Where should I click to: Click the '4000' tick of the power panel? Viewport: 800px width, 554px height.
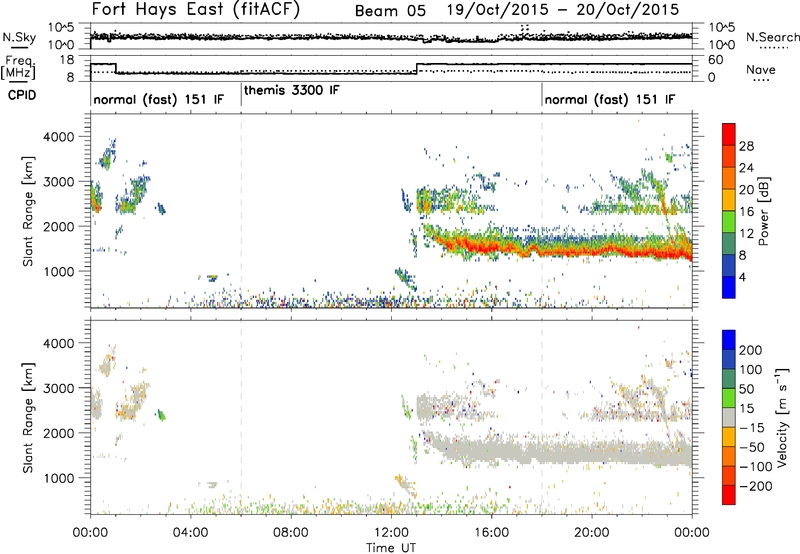coord(59,137)
